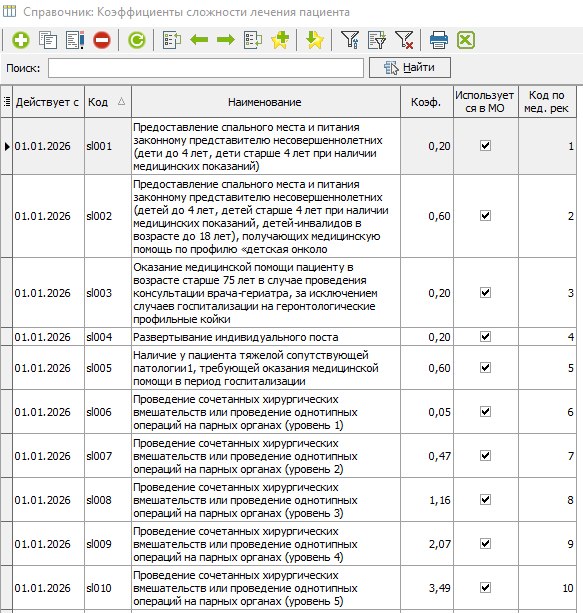Sort by Наименование column header

(266, 102)
